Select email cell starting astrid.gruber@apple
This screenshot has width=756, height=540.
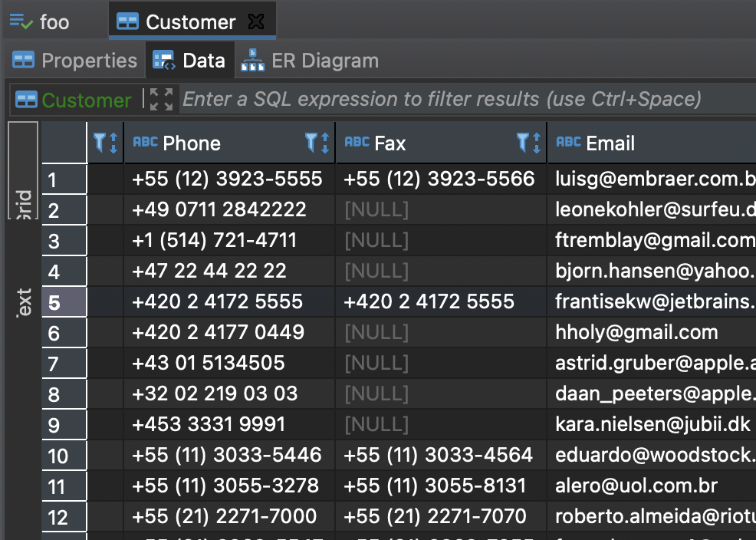click(652, 364)
